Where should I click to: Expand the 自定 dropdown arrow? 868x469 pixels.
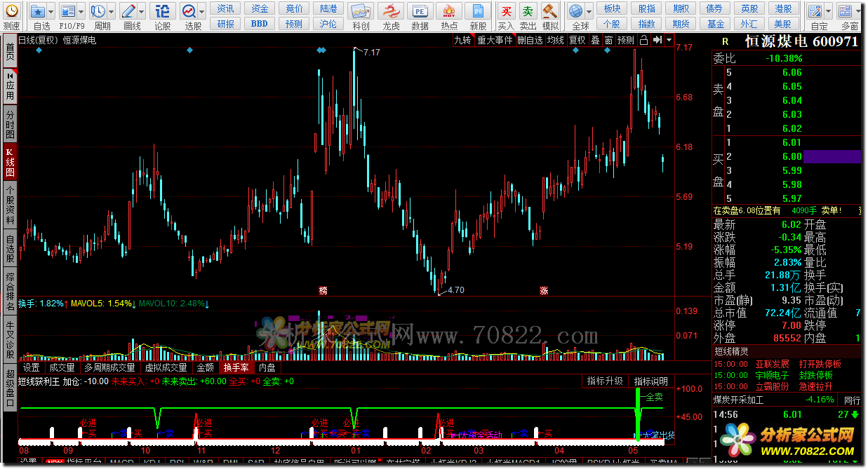829,11
